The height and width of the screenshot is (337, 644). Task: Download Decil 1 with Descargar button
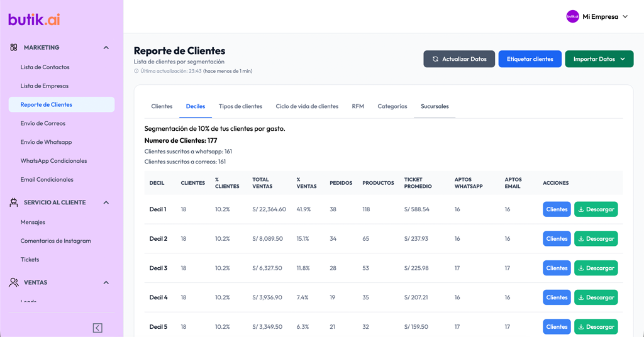(x=596, y=209)
